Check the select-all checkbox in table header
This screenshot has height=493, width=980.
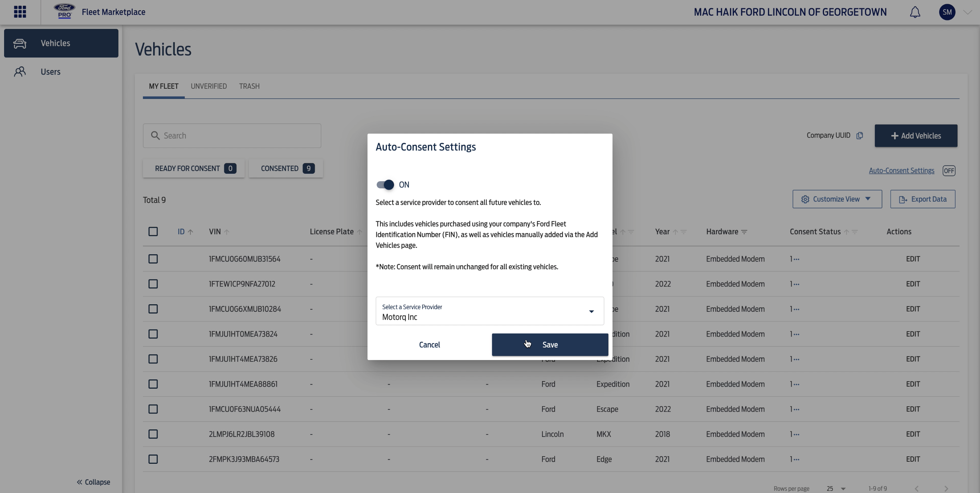pyautogui.click(x=153, y=232)
